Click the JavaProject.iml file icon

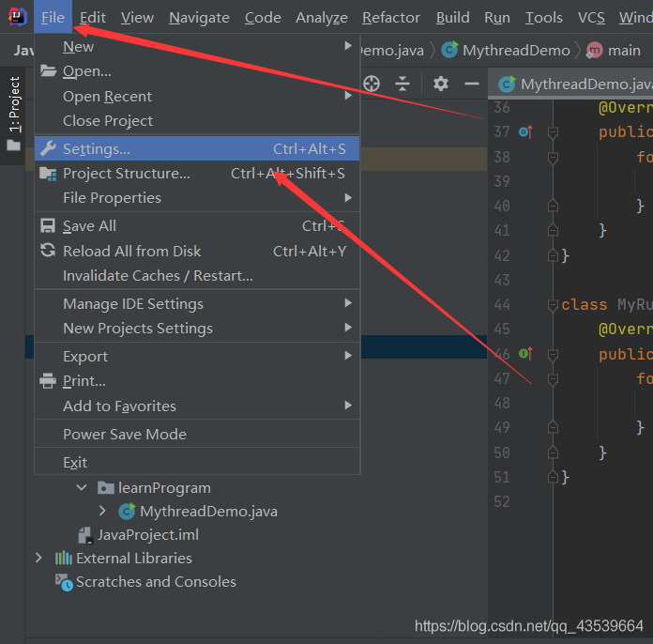tap(85, 535)
